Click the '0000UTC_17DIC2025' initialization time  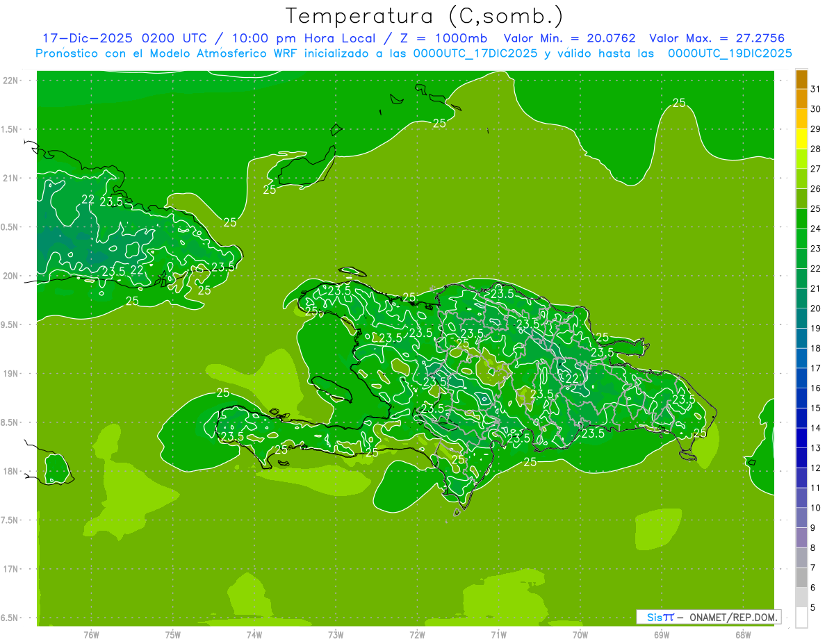[x=475, y=53]
